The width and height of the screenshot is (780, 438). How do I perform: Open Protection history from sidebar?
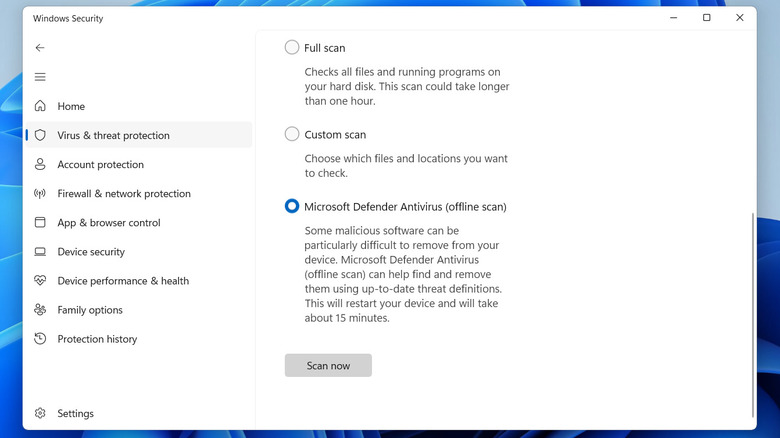(97, 339)
